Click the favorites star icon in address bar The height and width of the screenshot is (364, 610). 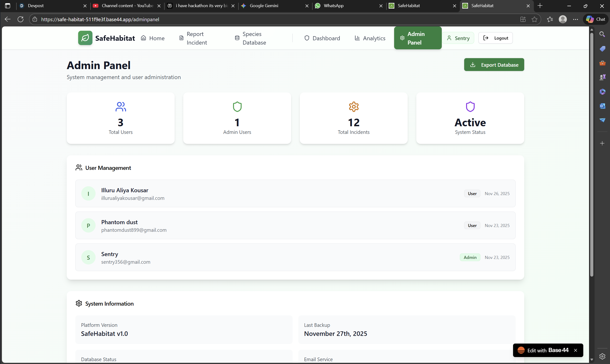pyautogui.click(x=534, y=19)
